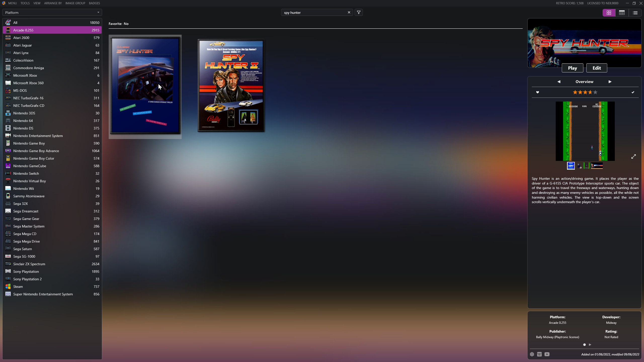The width and height of the screenshot is (644, 362).
Task: Set the star rating for Spy Hunter
Action: coord(585,92)
